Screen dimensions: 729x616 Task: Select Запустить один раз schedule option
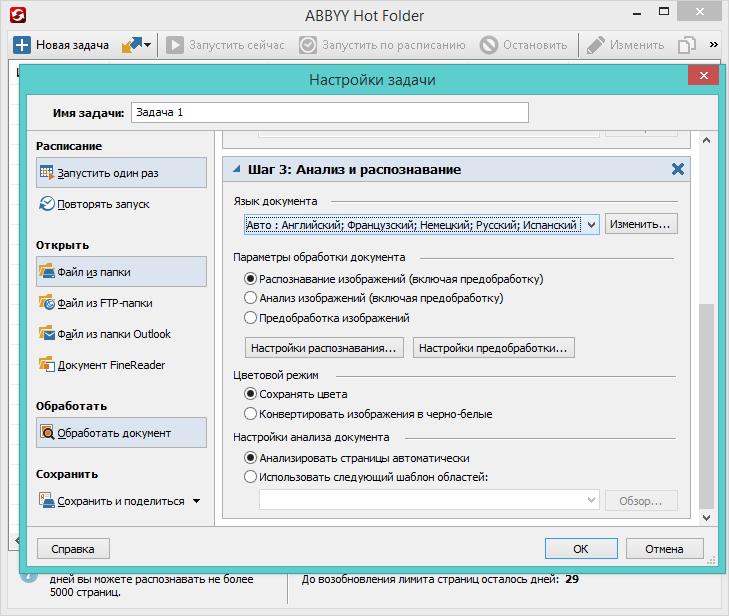pyautogui.click(x=121, y=172)
